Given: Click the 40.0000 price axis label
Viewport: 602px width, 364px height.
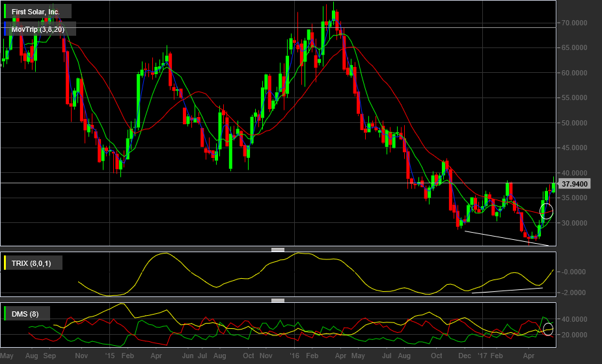Looking at the screenshot, I should 575,173.
